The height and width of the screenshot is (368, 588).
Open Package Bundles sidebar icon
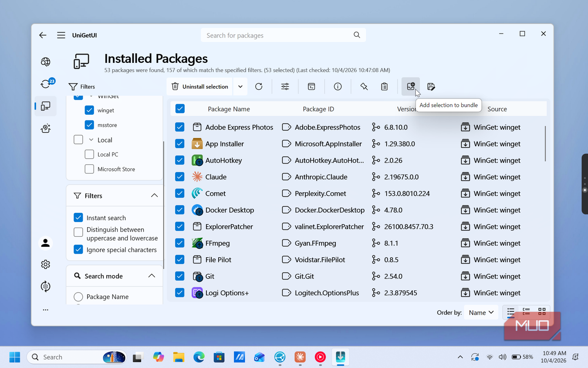click(46, 128)
